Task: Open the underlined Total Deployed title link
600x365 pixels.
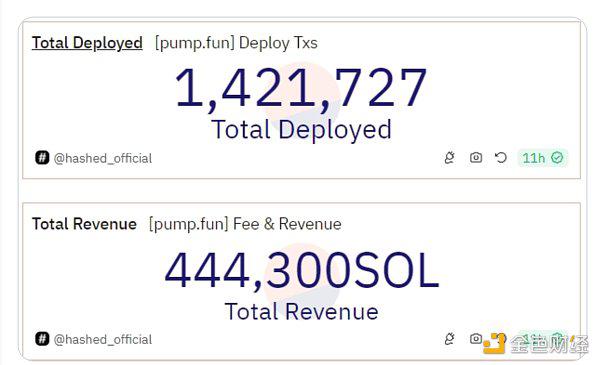Action: click(x=87, y=43)
